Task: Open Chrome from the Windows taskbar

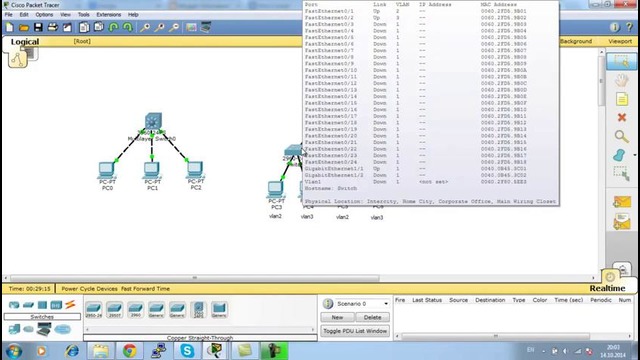Action: 130,351
